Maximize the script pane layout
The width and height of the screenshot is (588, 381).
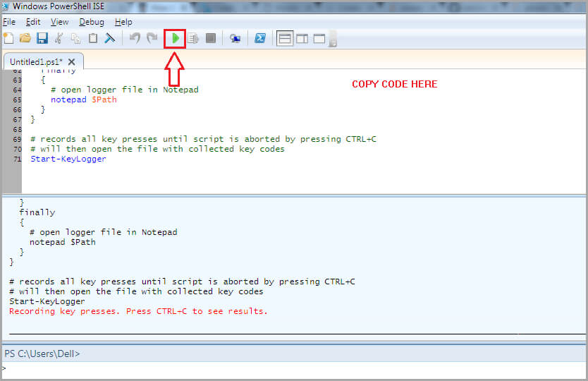[x=319, y=38]
